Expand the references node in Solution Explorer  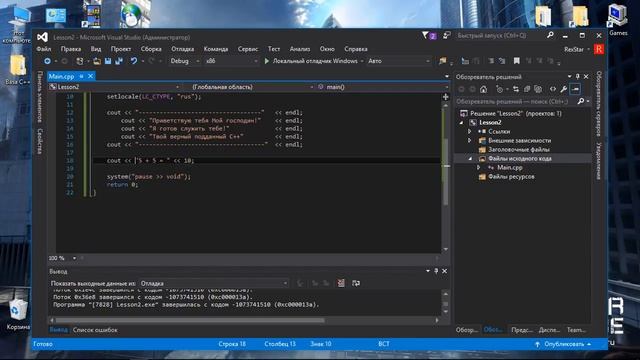point(469,131)
